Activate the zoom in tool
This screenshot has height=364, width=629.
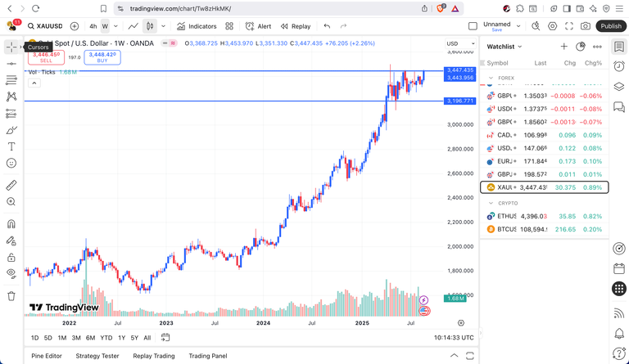pos(11,202)
